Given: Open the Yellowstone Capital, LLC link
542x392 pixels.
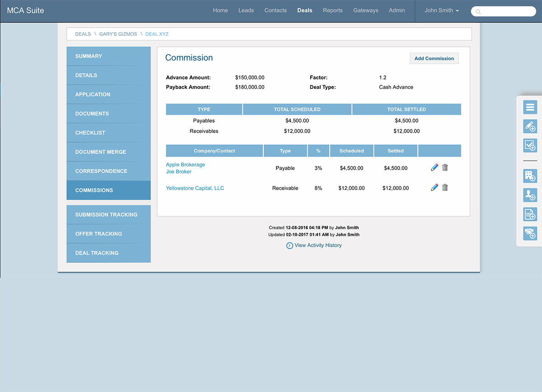Looking at the screenshot, I should point(195,188).
